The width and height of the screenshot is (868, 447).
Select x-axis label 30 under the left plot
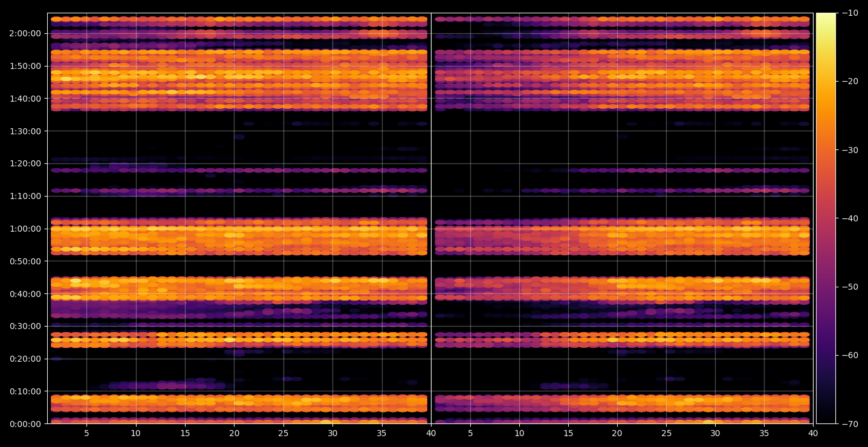pyautogui.click(x=332, y=433)
